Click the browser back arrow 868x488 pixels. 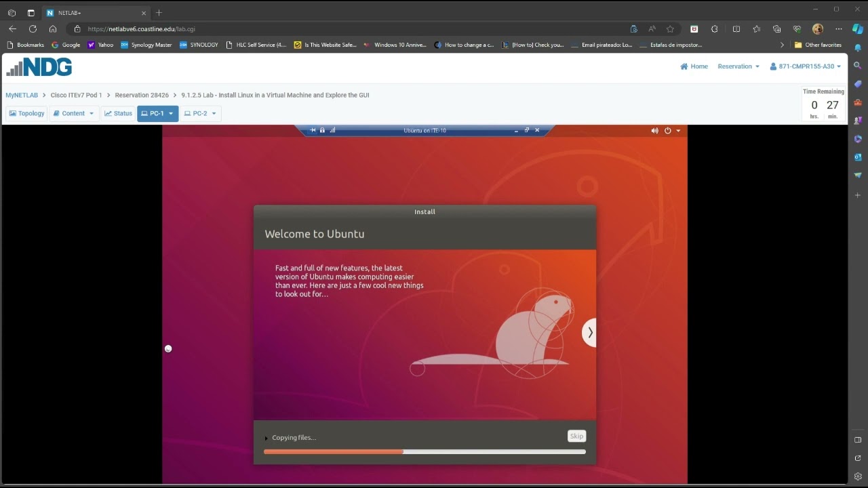pos(12,29)
